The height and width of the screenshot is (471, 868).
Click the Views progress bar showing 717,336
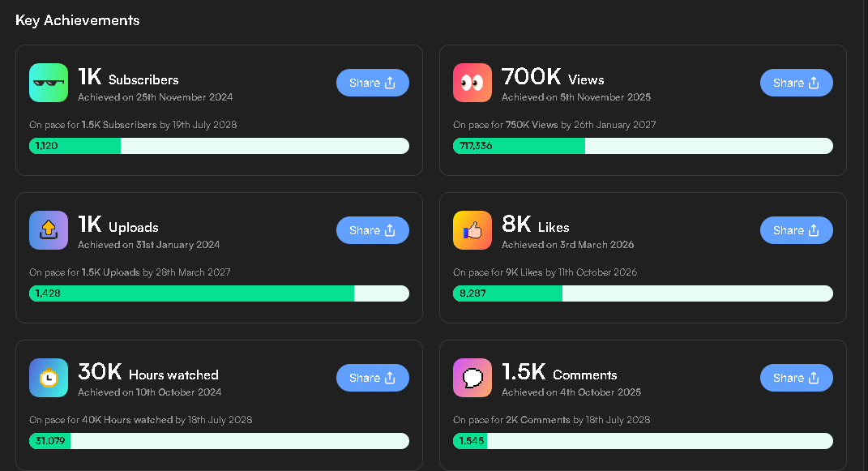(x=643, y=146)
